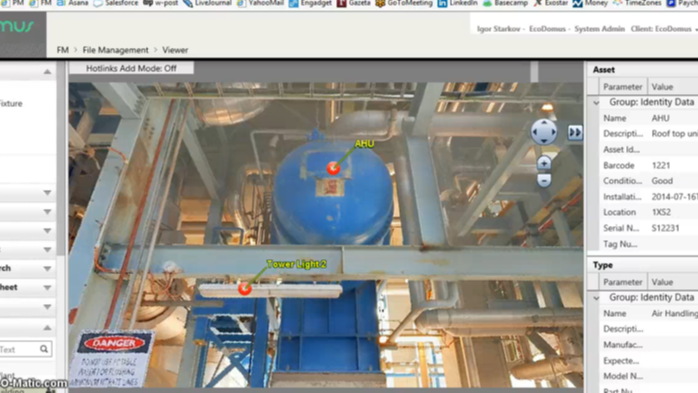Open the Salesforce bookmark tab
The width and height of the screenshot is (698, 393).
pyautogui.click(x=116, y=3)
